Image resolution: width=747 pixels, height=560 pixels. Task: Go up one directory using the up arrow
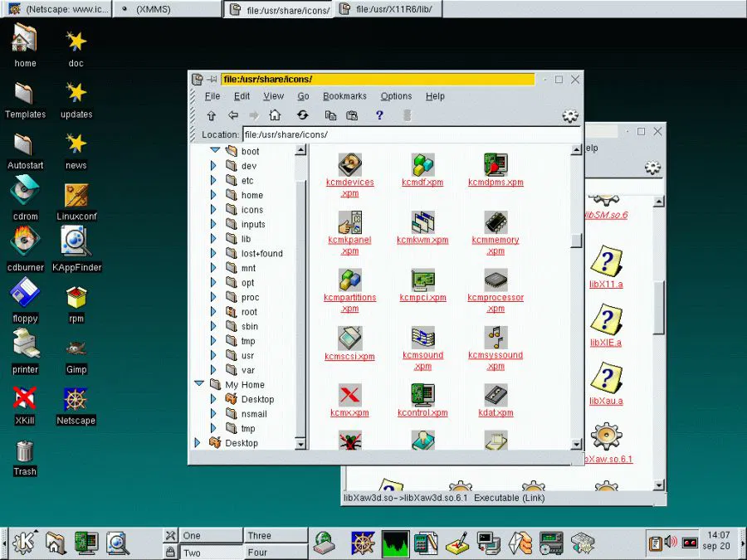(211, 116)
